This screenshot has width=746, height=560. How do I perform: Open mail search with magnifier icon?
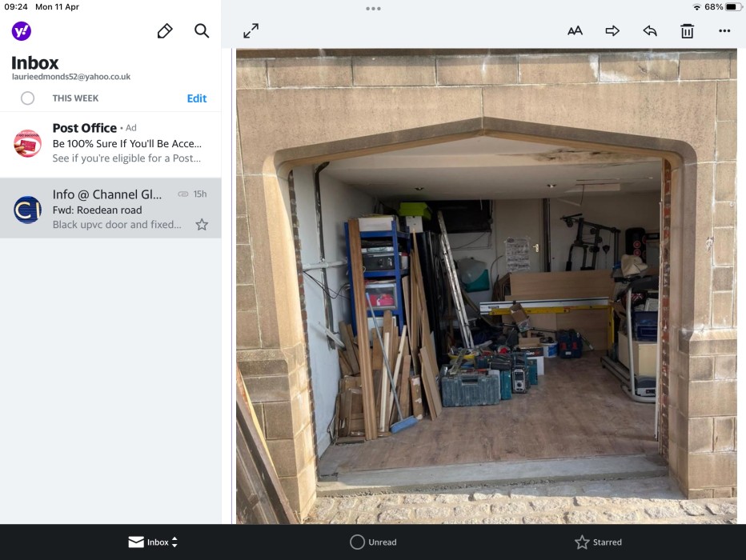tap(202, 31)
